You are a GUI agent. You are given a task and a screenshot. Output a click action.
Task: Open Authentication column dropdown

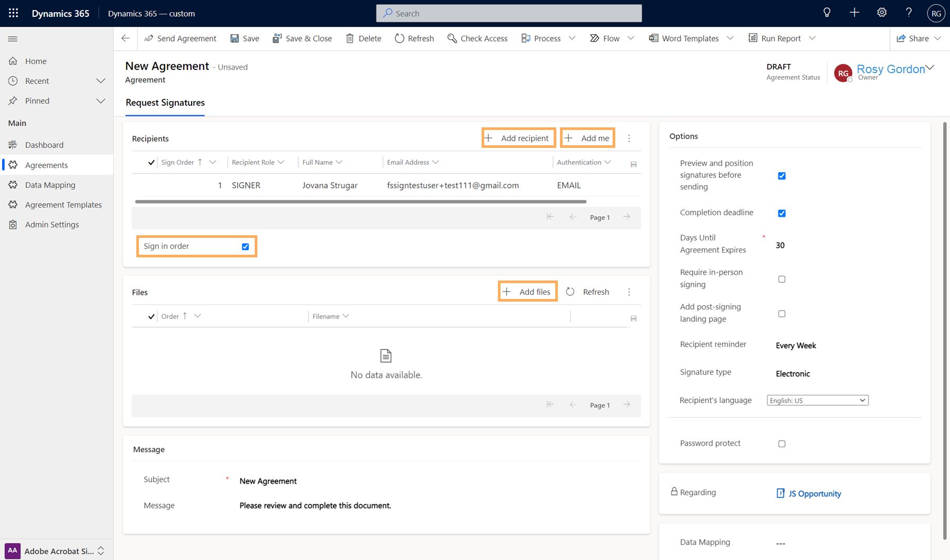coord(607,162)
